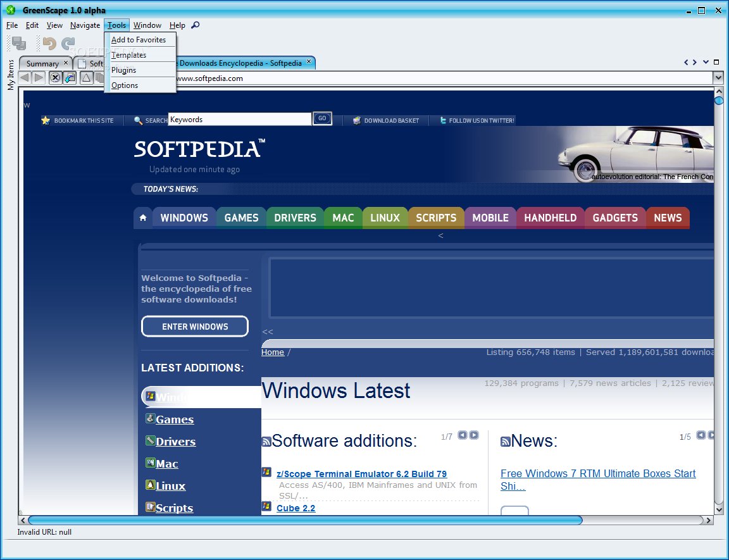The width and height of the screenshot is (729, 560).
Task: Open the DRIVERS category tab
Action: pyautogui.click(x=295, y=218)
